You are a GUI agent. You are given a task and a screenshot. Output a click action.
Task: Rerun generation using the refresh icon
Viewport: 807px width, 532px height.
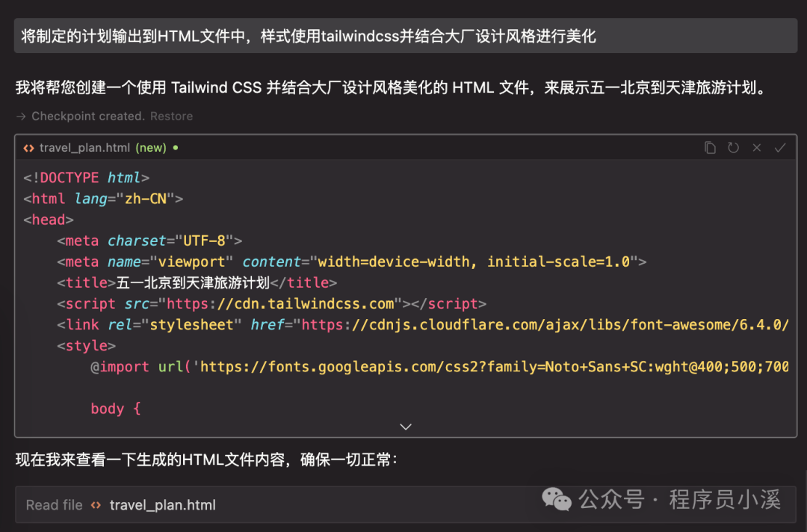point(733,147)
